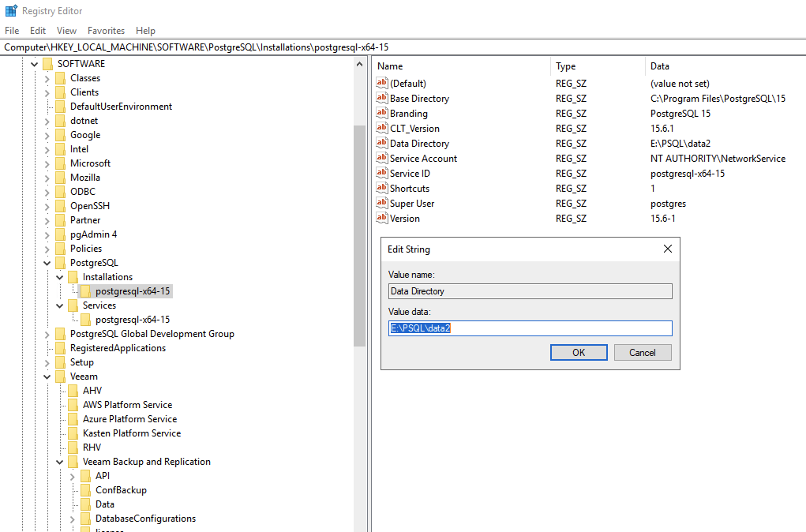Expand the Microsoft registry key
Viewport: 806px width, 532px height.
46,163
